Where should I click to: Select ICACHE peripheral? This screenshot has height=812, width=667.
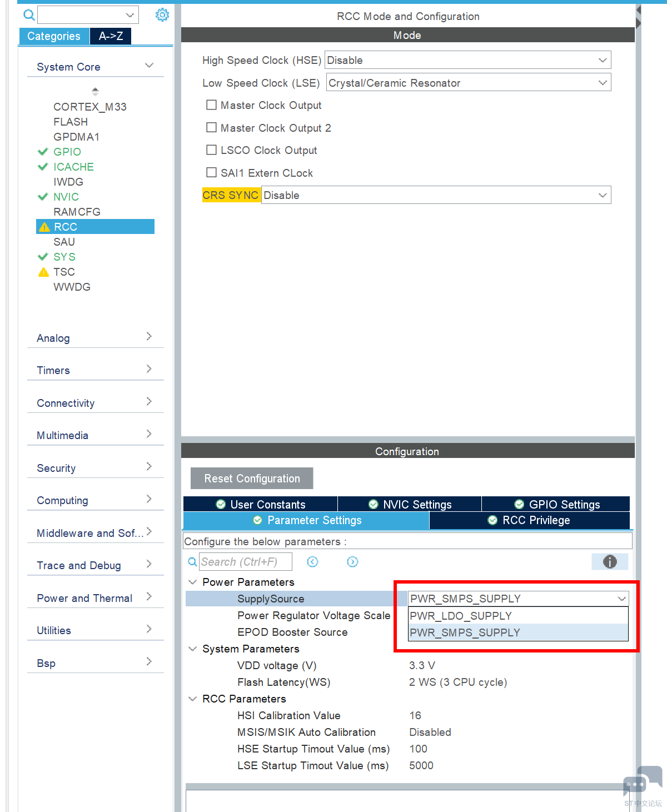[73, 167]
